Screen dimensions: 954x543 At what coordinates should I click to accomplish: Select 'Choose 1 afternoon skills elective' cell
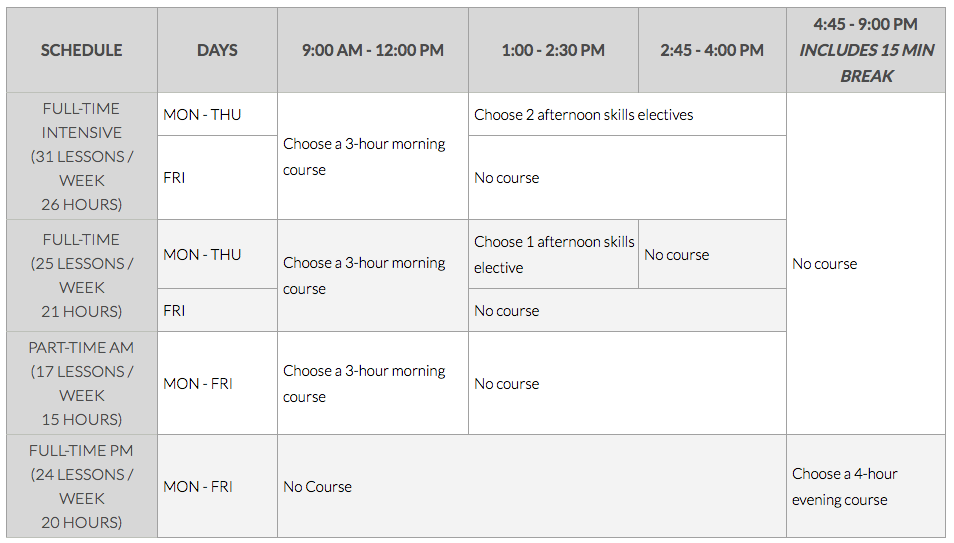[553, 254]
